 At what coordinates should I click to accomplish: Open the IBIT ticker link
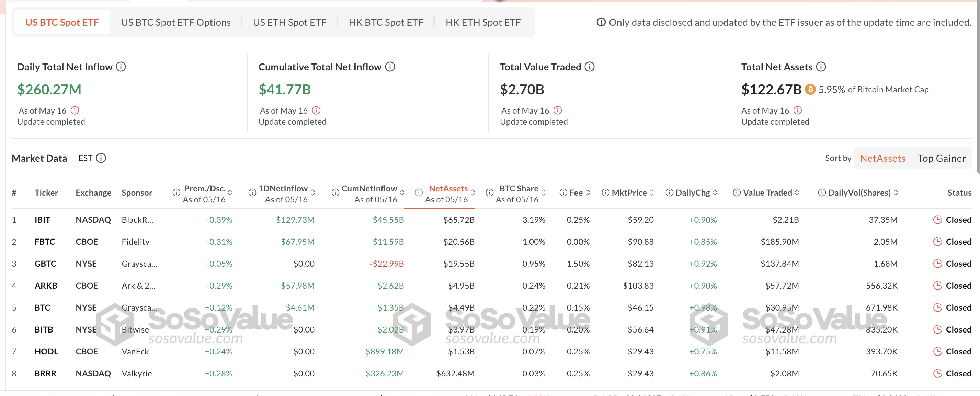[x=42, y=220]
